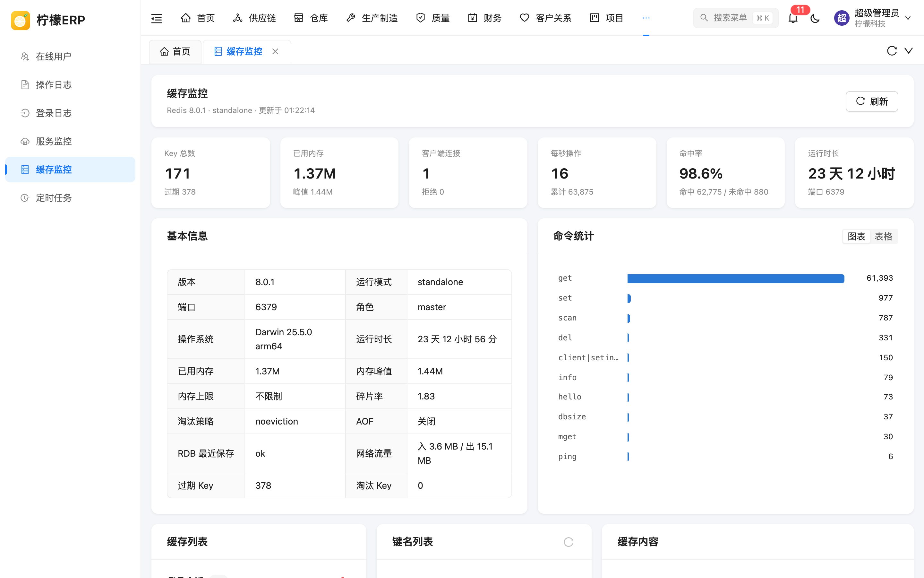Toggle dark mode with the moon icon
This screenshot has width=924, height=578.
click(x=815, y=18)
